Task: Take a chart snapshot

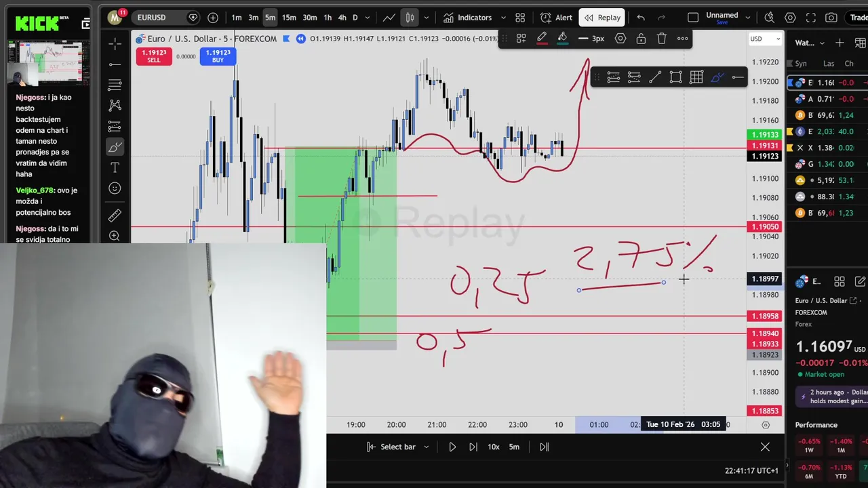Action: 831,18
